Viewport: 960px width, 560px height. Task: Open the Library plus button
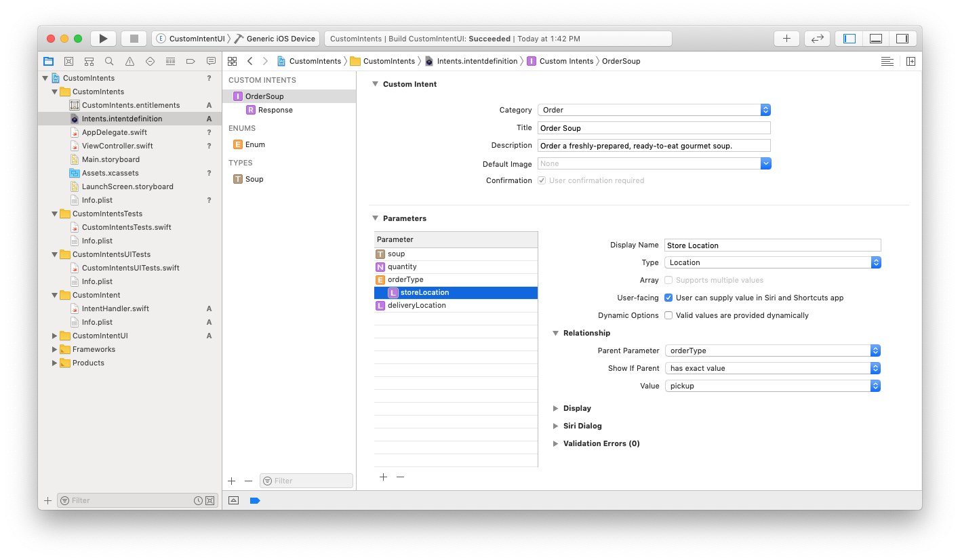786,39
